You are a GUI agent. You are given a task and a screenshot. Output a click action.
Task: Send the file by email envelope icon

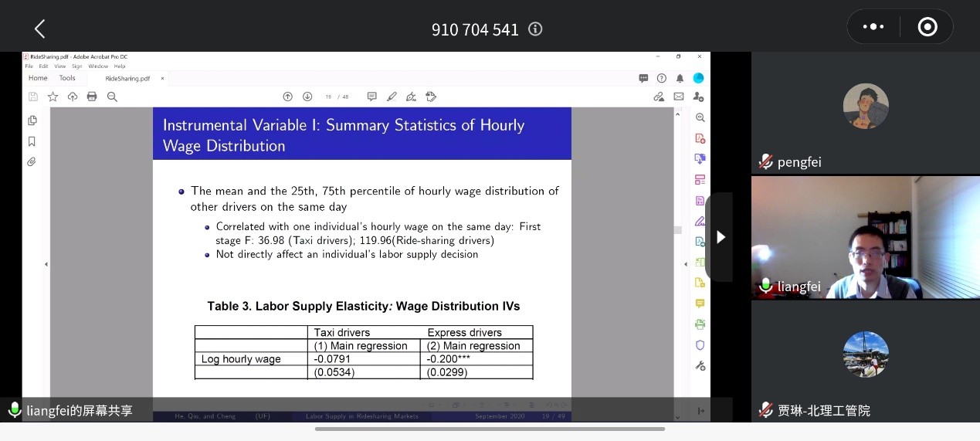(679, 97)
